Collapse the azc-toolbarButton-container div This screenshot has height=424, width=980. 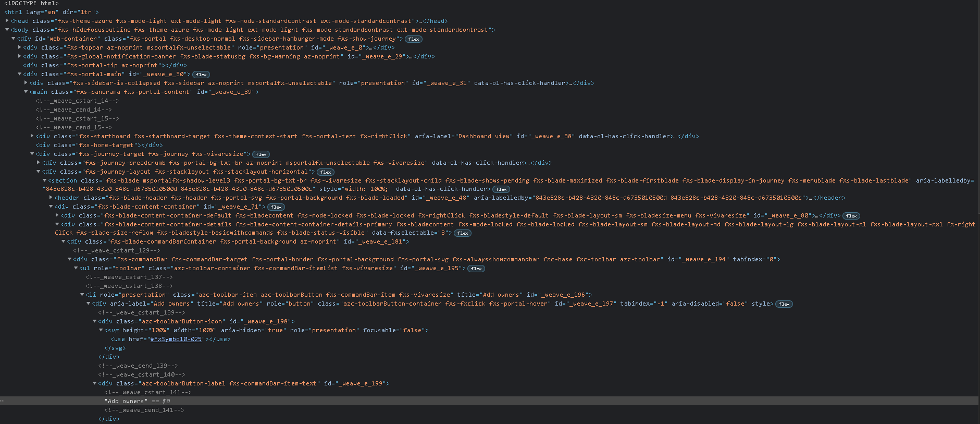pos(89,304)
